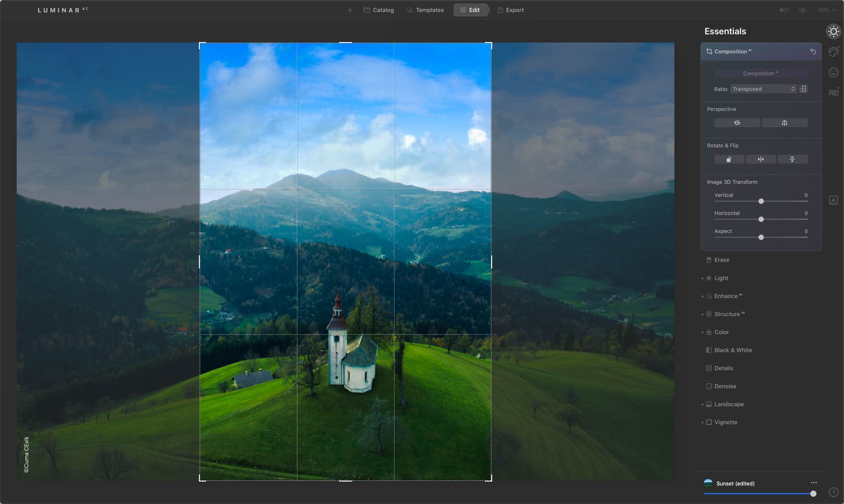Expand the Light panel section
The width and height of the screenshot is (844, 504).
(x=721, y=278)
